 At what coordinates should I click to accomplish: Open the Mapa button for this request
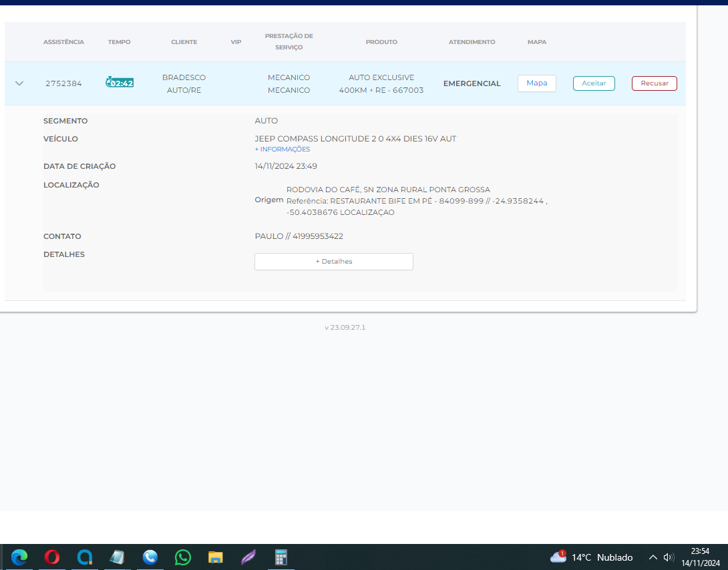(x=536, y=83)
